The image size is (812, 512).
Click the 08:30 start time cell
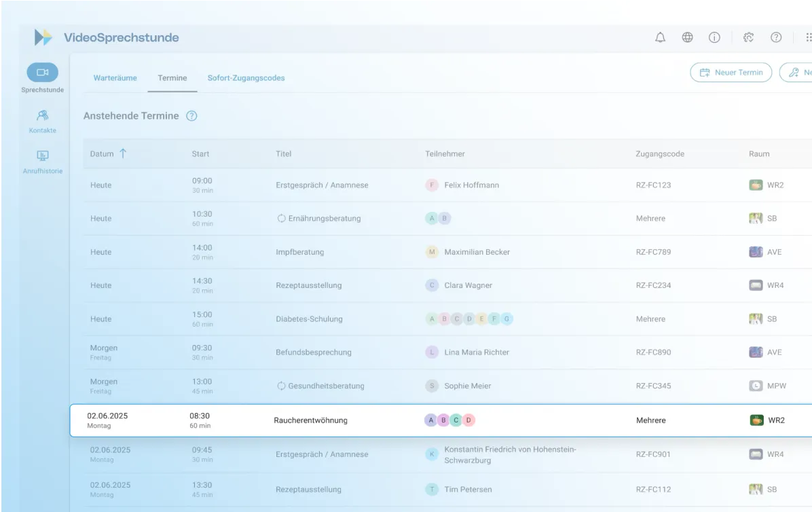(200, 420)
